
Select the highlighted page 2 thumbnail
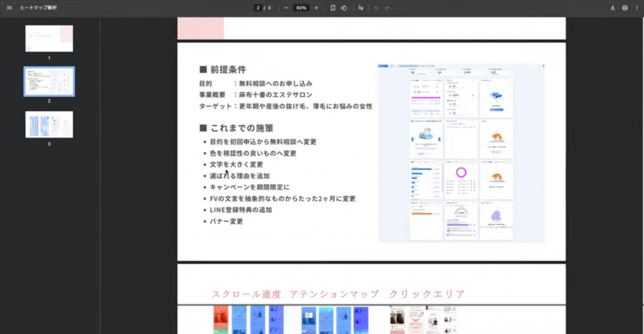pyautogui.click(x=49, y=81)
